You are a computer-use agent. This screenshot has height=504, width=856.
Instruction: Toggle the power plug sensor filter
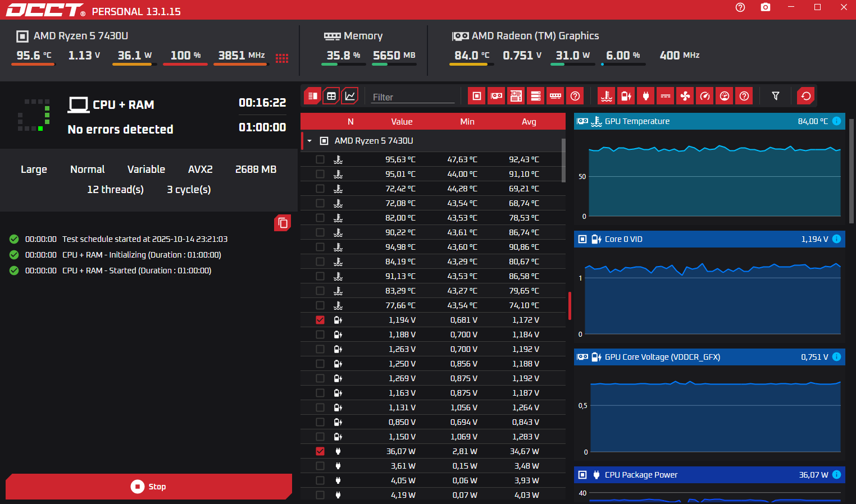click(646, 96)
